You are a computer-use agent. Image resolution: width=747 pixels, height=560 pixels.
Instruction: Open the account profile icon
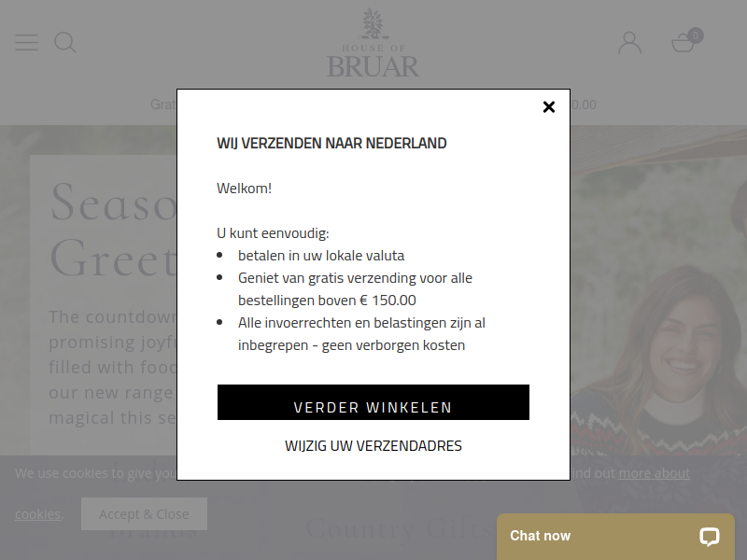[629, 43]
